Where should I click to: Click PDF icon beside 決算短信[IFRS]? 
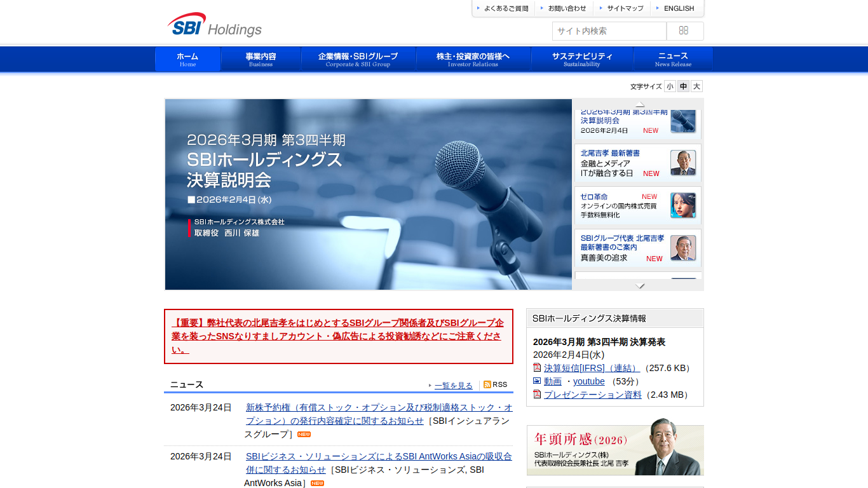(537, 368)
